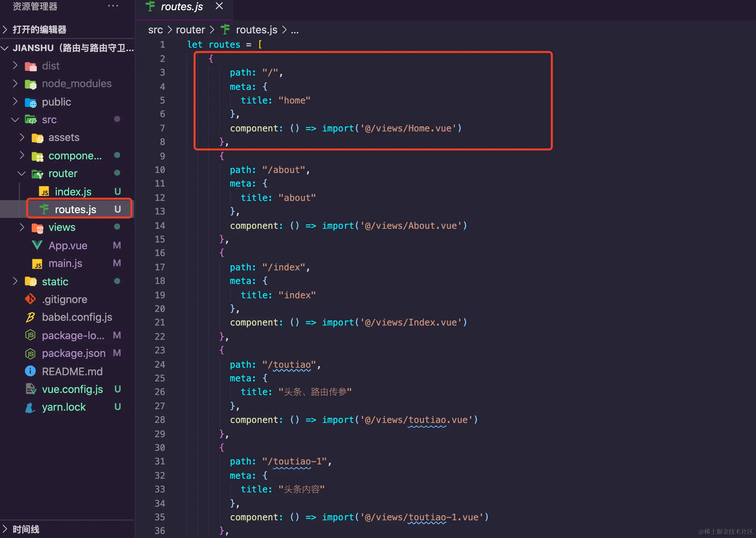Click the info icon beside README.md
756x538 pixels.
coord(30,371)
